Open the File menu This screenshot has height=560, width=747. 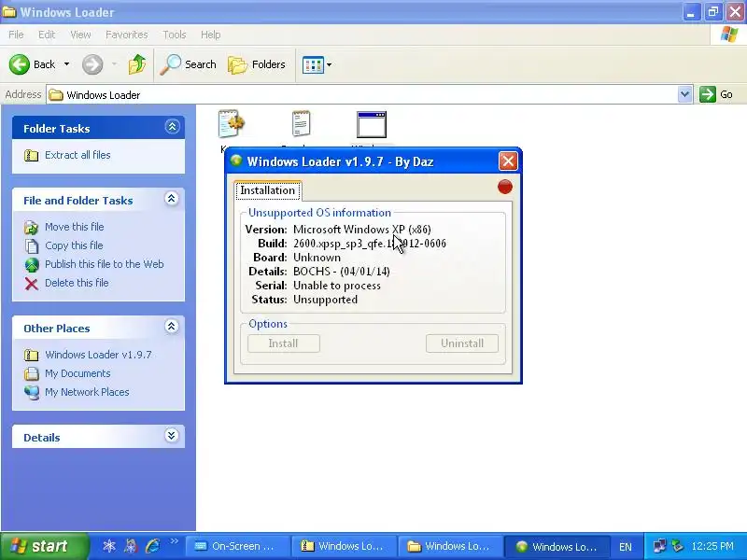pos(16,35)
